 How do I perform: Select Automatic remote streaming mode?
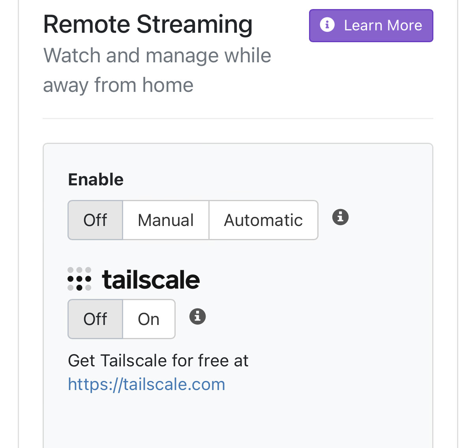(x=263, y=220)
